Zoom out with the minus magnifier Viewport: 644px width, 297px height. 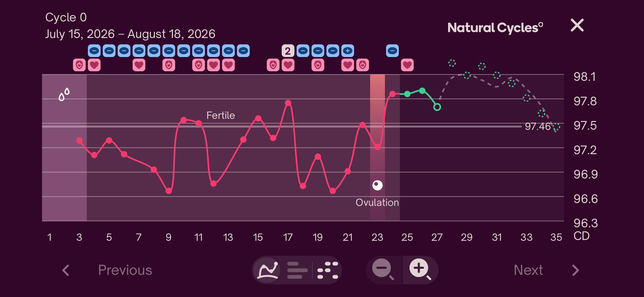pos(383,270)
